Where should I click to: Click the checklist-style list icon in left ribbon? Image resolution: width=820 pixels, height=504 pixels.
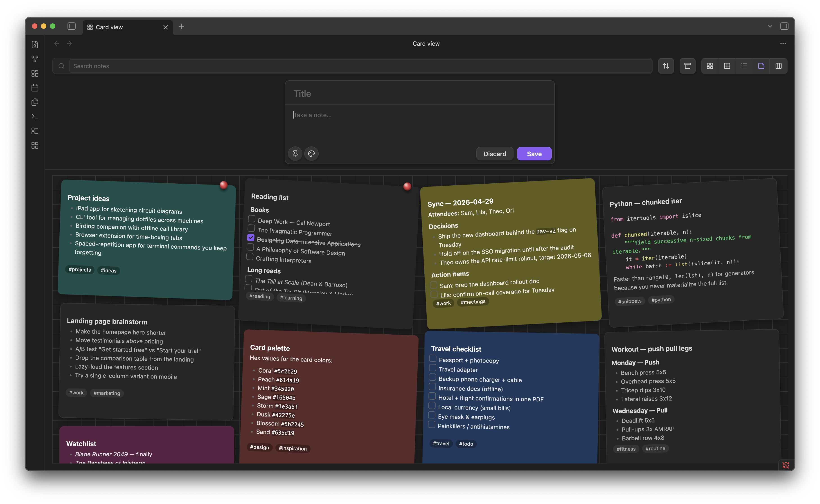(35, 131)
